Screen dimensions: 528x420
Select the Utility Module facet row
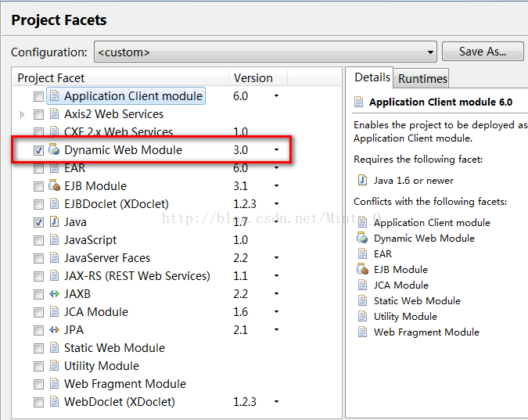101,366
